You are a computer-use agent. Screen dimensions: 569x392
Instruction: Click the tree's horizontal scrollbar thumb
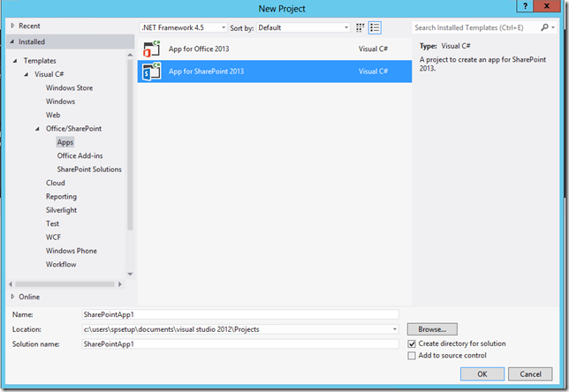tap(65, 284)
